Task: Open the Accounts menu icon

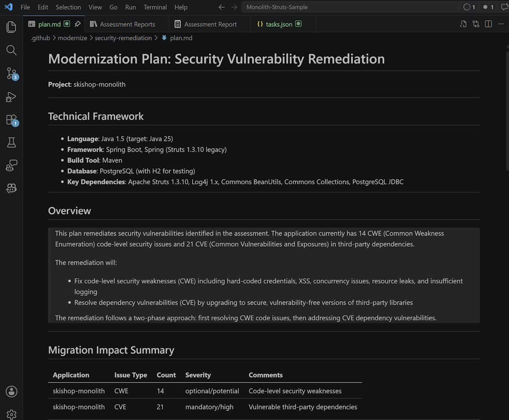Action: point(11,391)
